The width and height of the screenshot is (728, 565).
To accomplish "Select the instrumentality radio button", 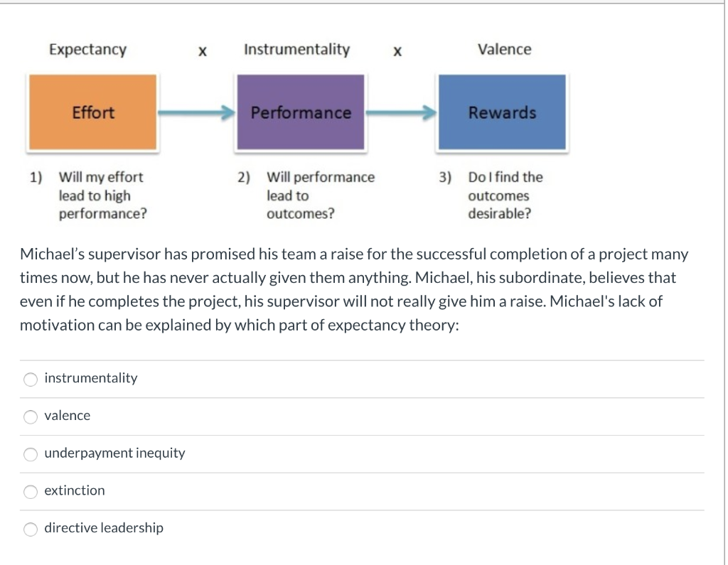I will click(x=31, y=379).
